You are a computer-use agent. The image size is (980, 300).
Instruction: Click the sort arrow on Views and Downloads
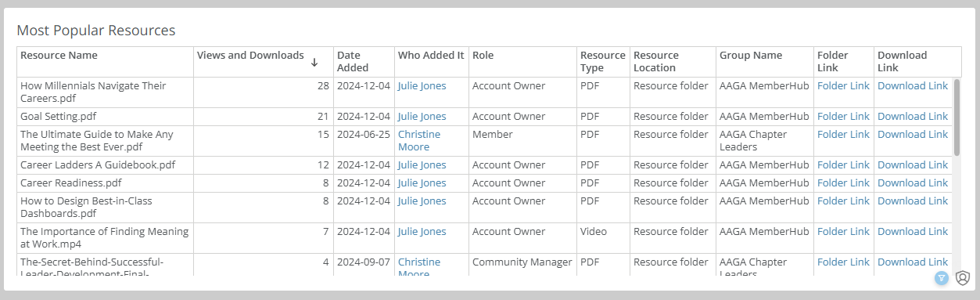tap(314, 62)
